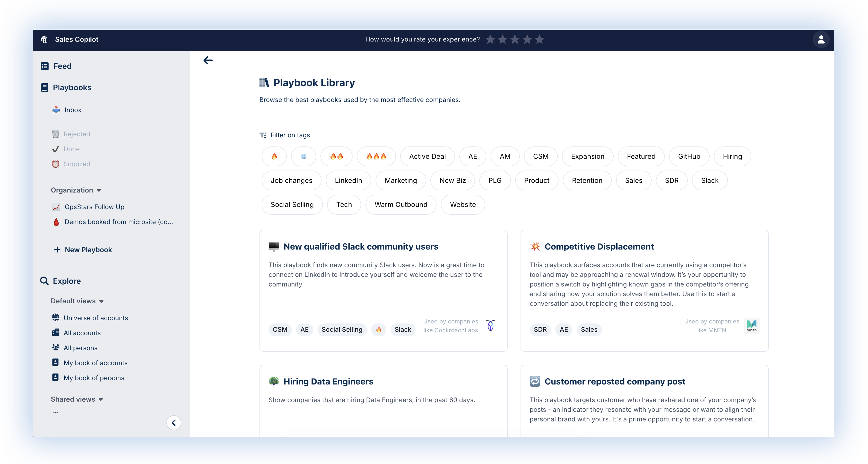The width and height of the screenshot is (868, 464).
Task: Click the MNTN company logo
Action: click(751, 326)
